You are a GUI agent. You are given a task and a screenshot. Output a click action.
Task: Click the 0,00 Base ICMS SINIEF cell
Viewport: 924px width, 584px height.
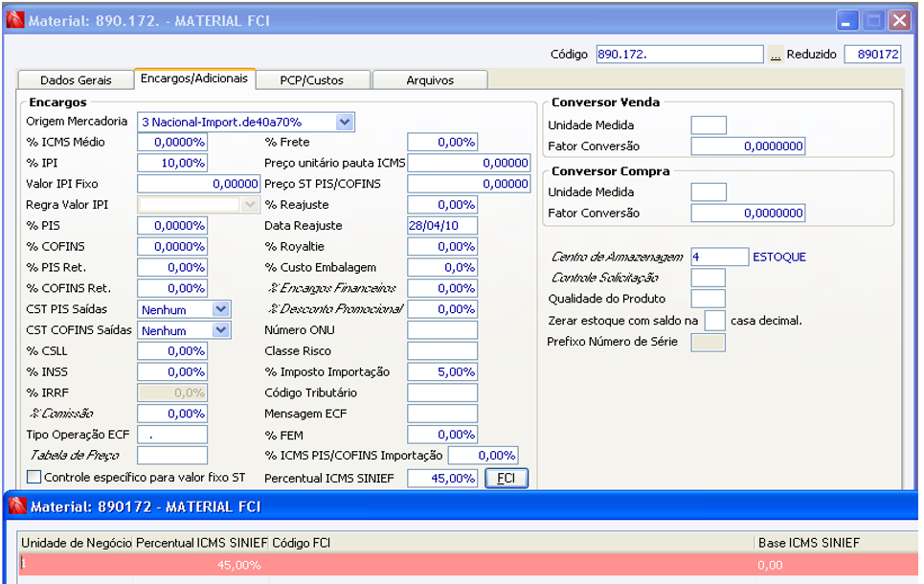click(836, 565)
